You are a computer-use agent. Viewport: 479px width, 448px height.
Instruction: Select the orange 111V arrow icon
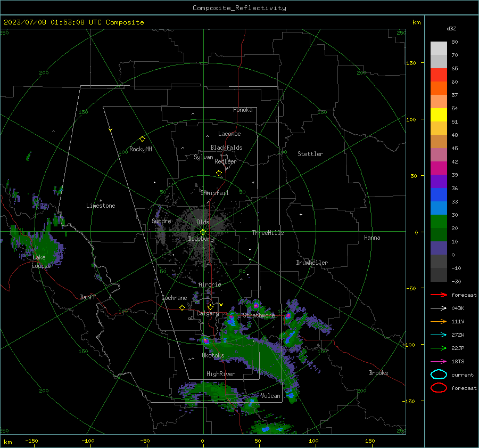coord(439,321)
